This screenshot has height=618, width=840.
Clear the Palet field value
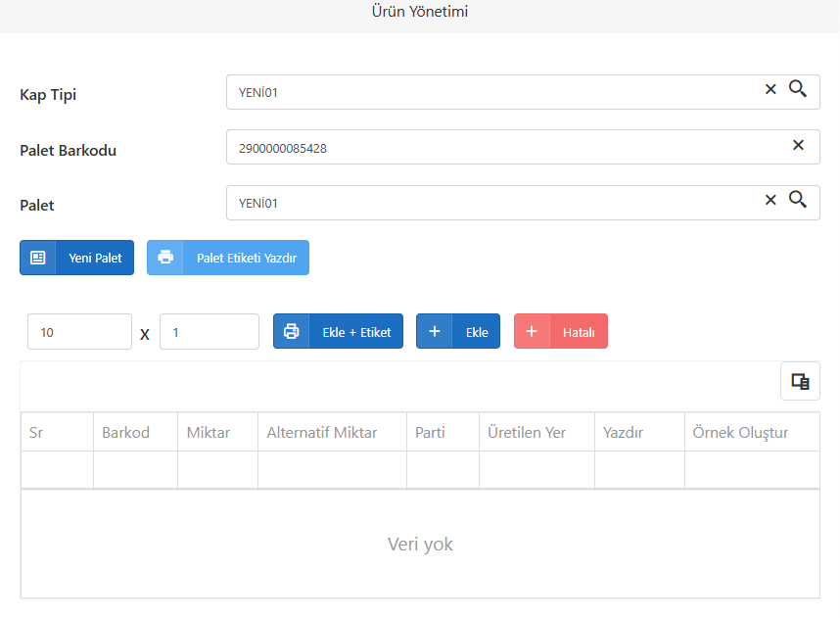(x=770, y=200)
